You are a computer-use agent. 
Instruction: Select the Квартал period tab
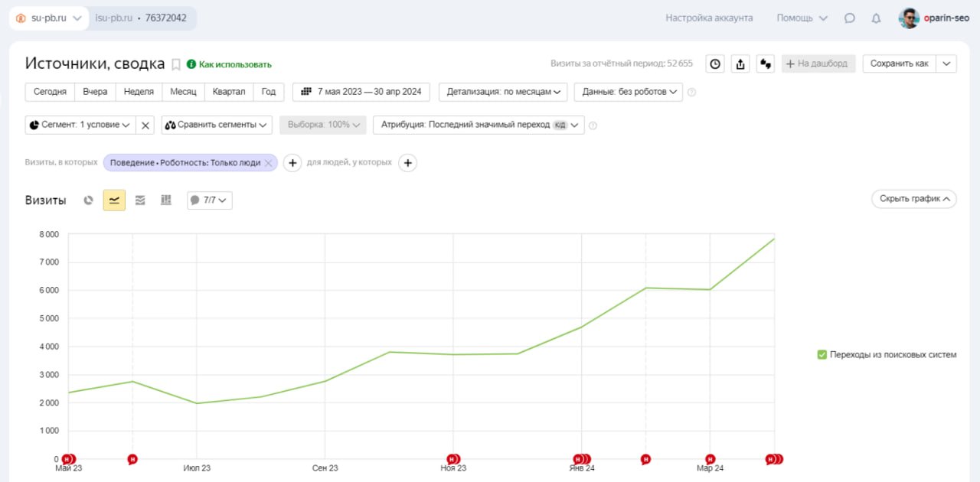[x=229, y=92]
